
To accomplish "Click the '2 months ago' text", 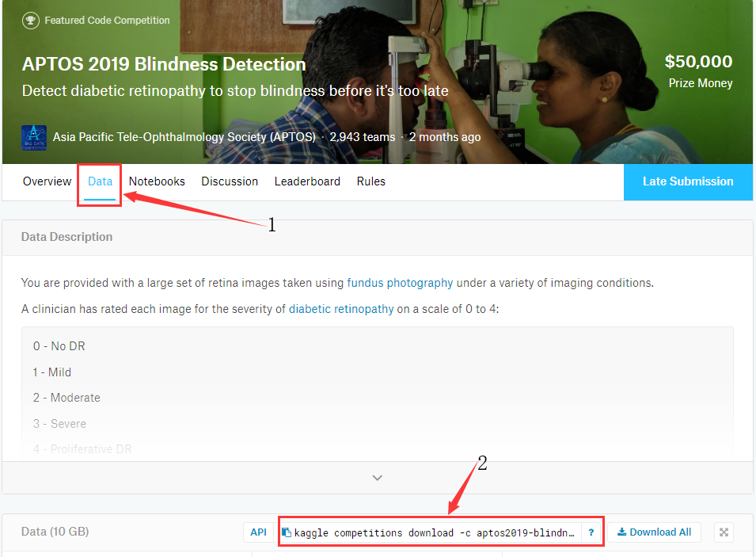I will [445, 137].
